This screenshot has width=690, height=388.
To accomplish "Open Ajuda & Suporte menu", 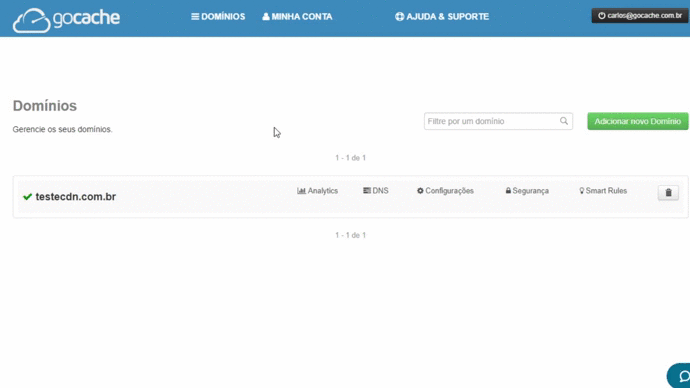I will click(442, 17).
